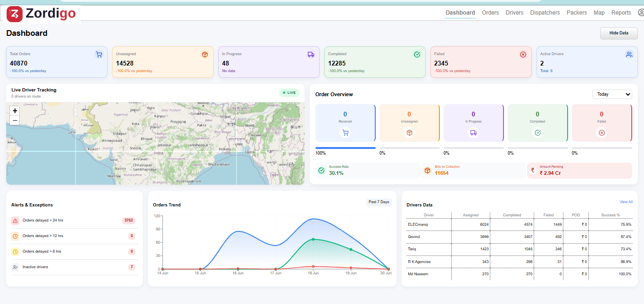Image resolution: width=644 pixels, height=304 pixels.
Task: Click the Completed check icon in Order Overview
Action: pos(537,133)
